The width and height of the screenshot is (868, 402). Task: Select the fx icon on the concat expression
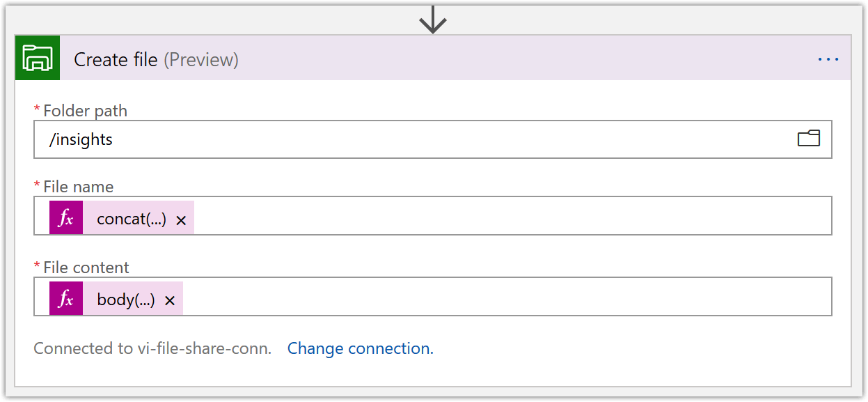pyautogui.click(x=66, y=217)
